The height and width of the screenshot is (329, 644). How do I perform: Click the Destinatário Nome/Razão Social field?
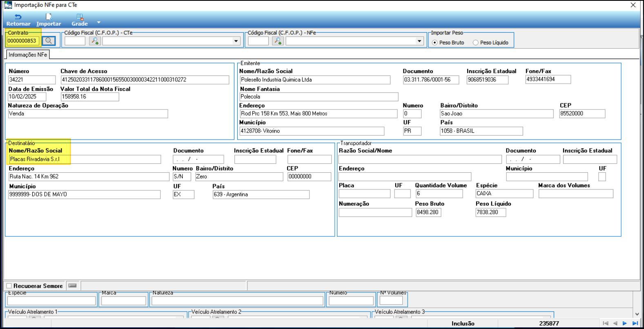(85, 159)
